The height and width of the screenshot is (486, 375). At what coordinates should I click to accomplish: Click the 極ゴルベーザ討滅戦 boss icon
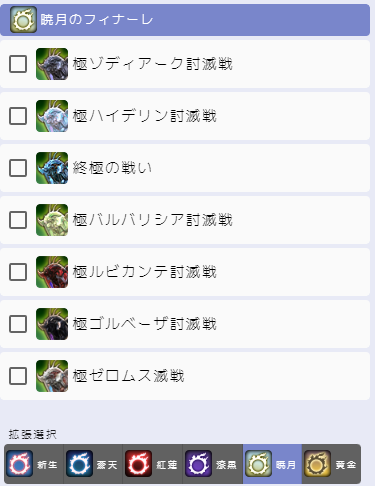point(52,324)
